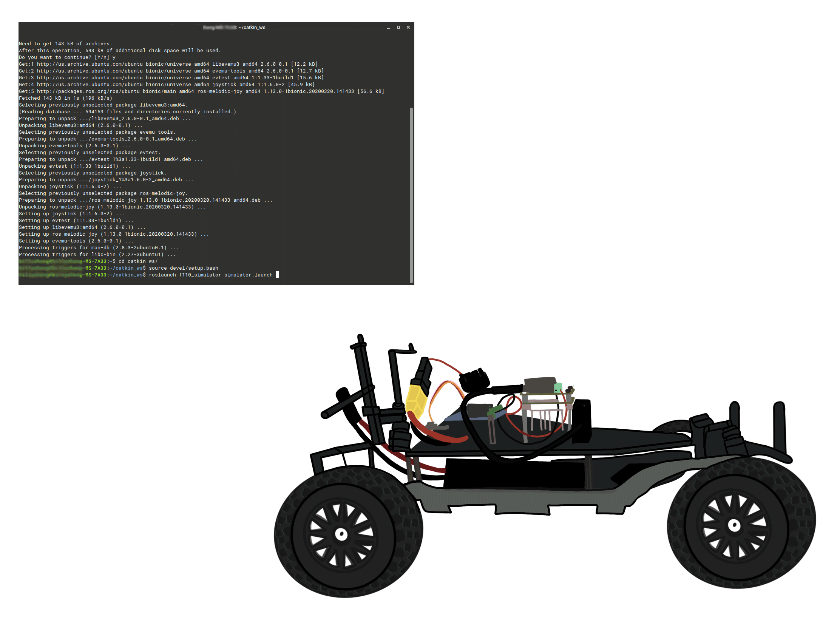Click the 'Need to get 143 kB of archives.' line
The width and height of the screenshot is (840, 630).
click(65, 44)
